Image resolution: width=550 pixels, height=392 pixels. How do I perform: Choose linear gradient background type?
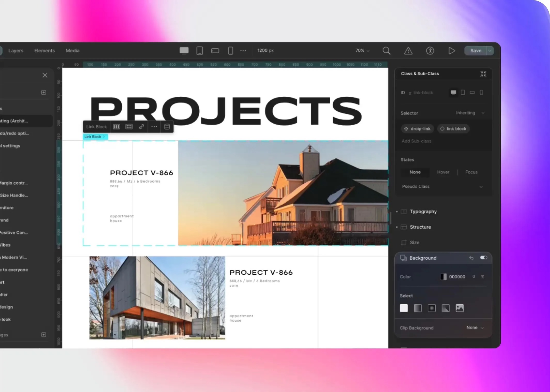click(418, 308)
